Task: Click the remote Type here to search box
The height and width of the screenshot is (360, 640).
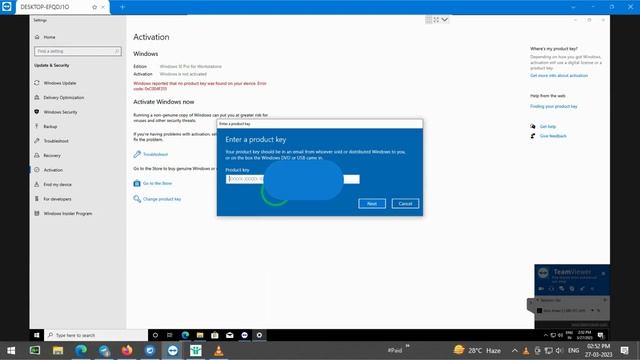Action: [x=96, y=335]
